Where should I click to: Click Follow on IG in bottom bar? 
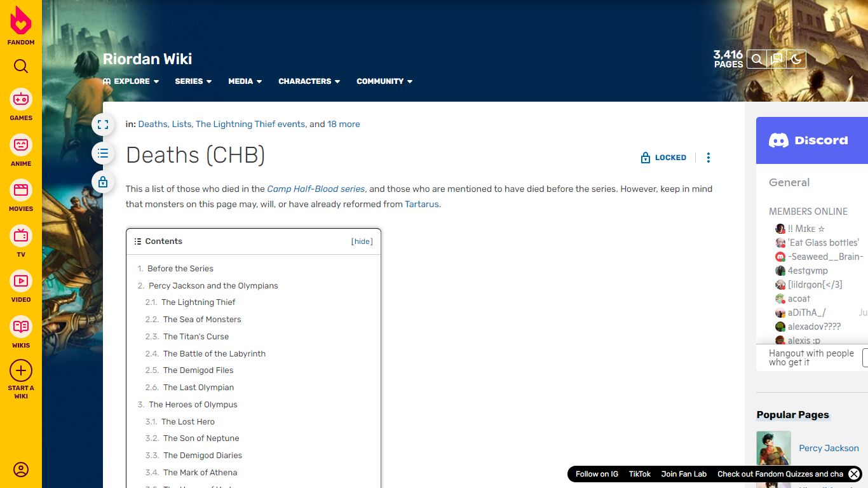click(x=597, y=474)
